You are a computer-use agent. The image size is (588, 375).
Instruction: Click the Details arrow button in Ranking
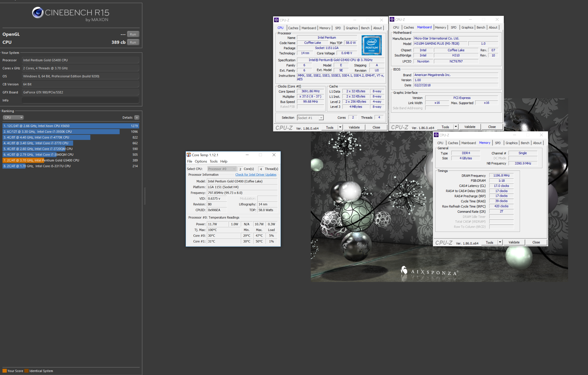[x=137, y=117]
